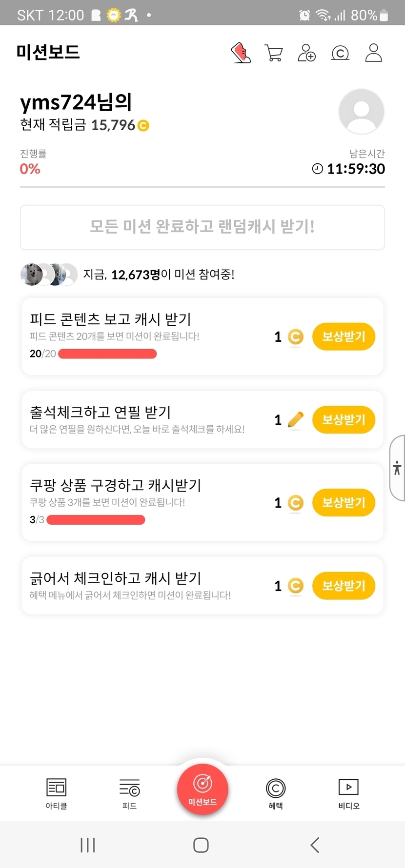
Task: Tap the gray profile avatar picture
Action: pos(361,111)
